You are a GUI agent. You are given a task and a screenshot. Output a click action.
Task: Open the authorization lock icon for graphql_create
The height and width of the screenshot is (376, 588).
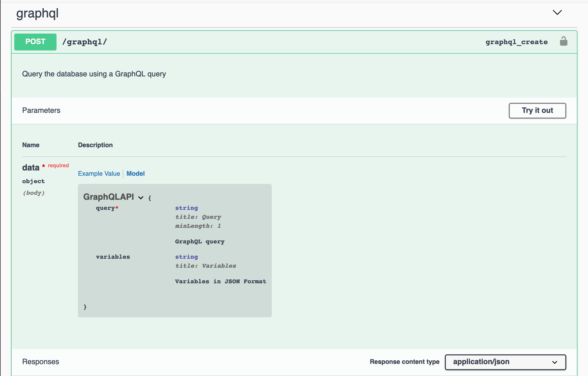pos(564,41)
